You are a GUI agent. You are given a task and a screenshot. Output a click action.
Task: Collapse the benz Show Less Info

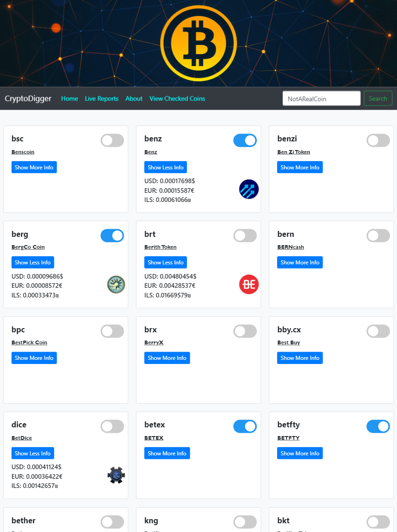point(165,167)
